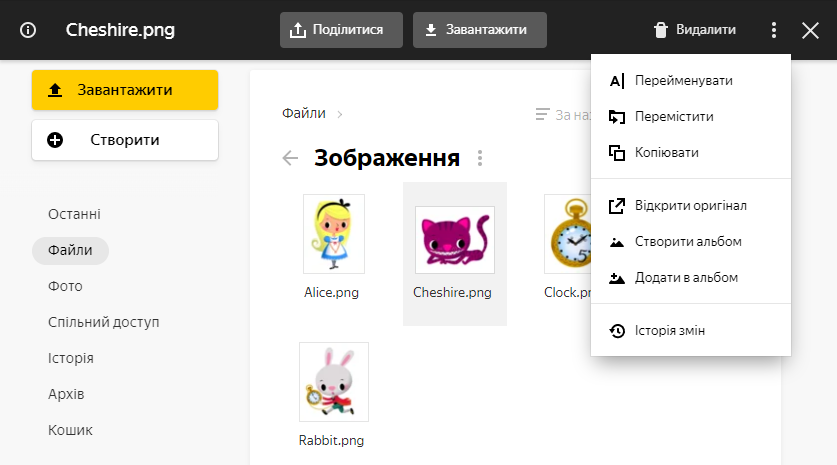Open file info for Cheshire.png
The width and height of the screenshot is (837, 465).
(28, 30)
